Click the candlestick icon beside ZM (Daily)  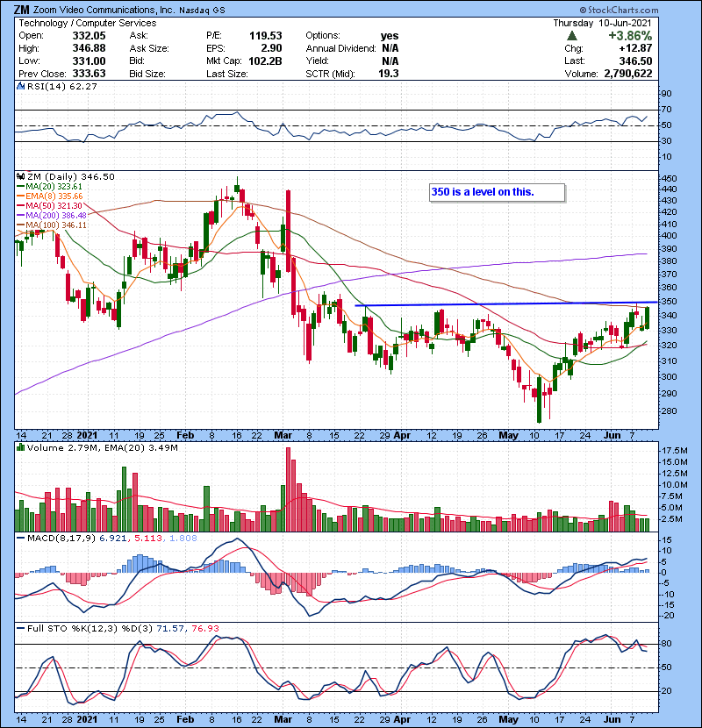pyautogui.click(x=20, y=176)
